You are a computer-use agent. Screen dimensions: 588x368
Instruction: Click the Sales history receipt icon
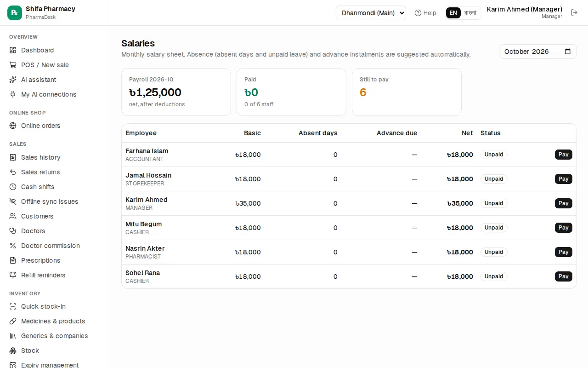pyautogui.click(x=13, y=157)
